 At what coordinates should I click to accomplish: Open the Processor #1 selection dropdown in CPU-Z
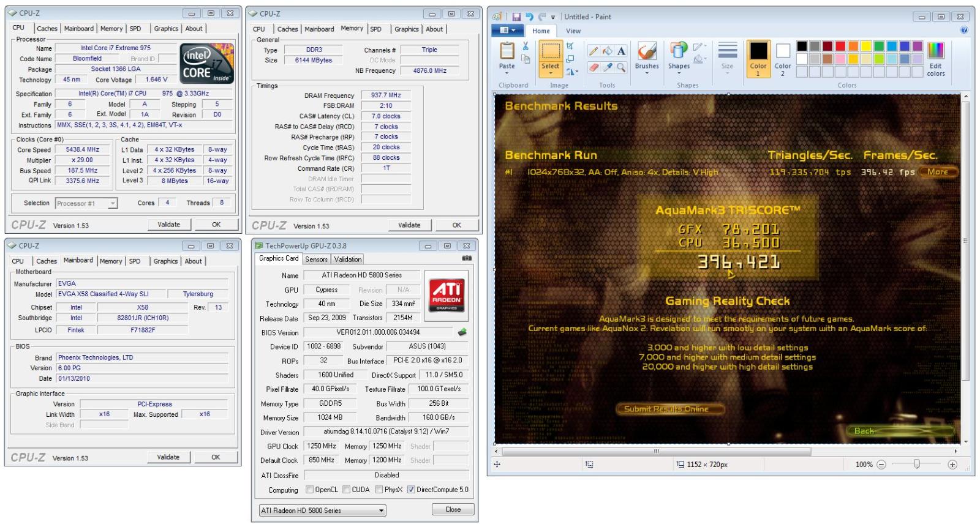coord(86,203)
